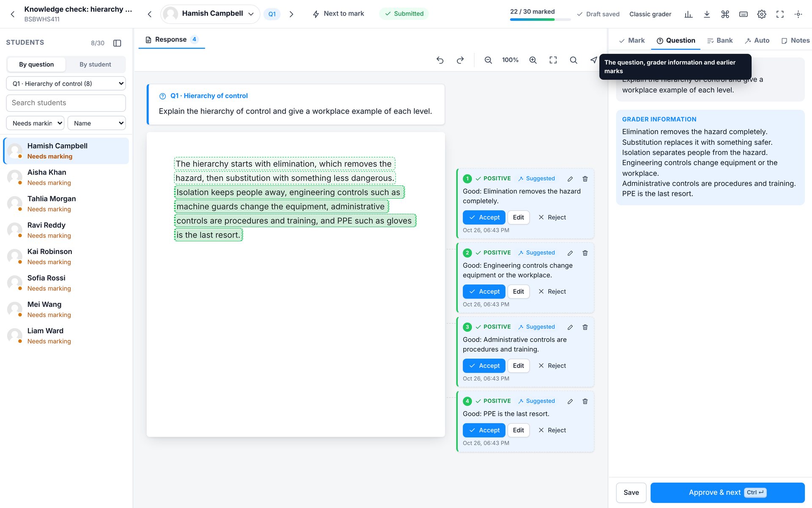
Task: Open the keyboard icon in the top bar
Action: tap(743, 14)
